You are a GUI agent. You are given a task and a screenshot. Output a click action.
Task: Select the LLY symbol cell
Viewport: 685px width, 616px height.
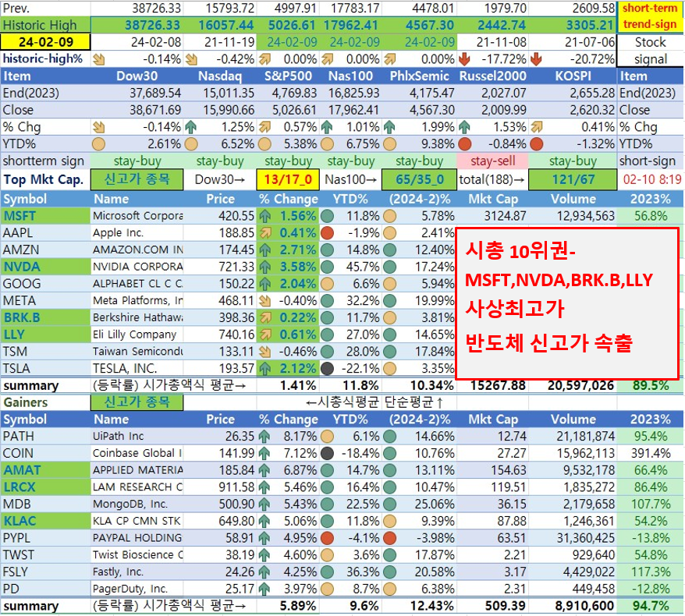[45, 335]
